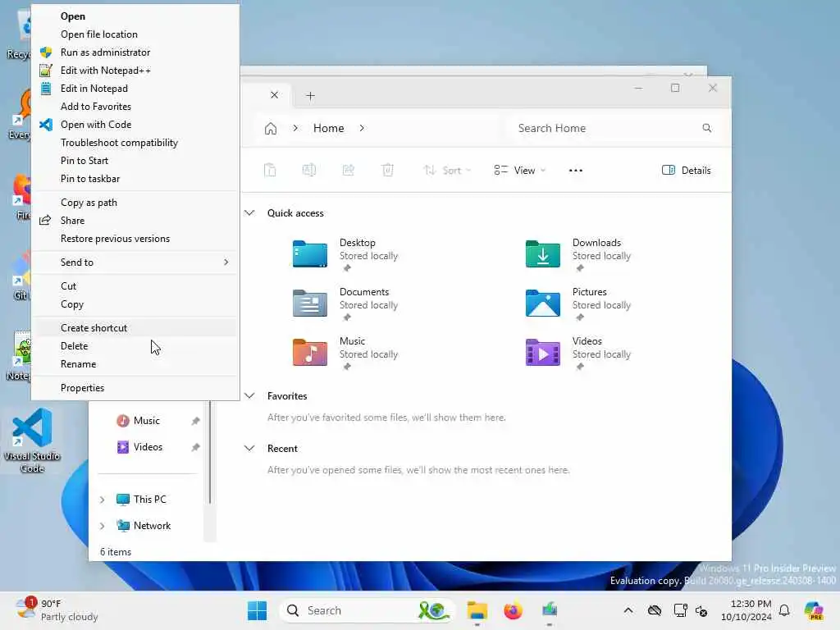840x630 pixels.
Task: Expand This PC tree node
Action: [x=102, y=500]
